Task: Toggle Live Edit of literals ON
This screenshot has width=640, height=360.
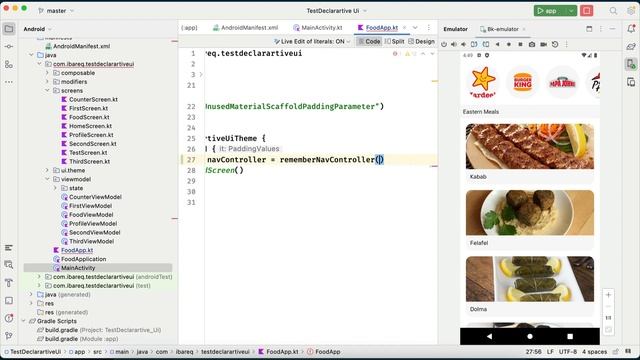Action: pyautogui.click(x=312, y=41)
